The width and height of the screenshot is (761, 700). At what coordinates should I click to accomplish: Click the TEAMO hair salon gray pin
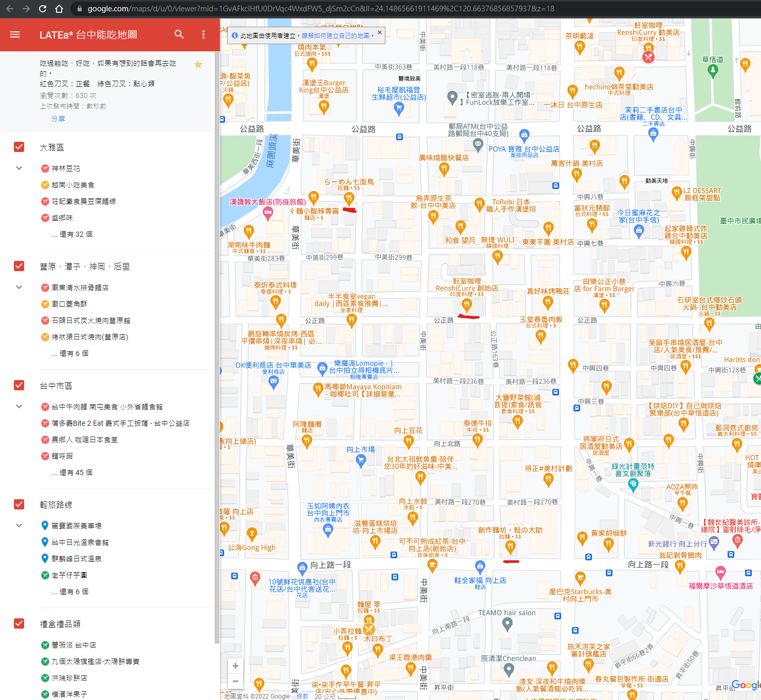click(x=508, y=624)
